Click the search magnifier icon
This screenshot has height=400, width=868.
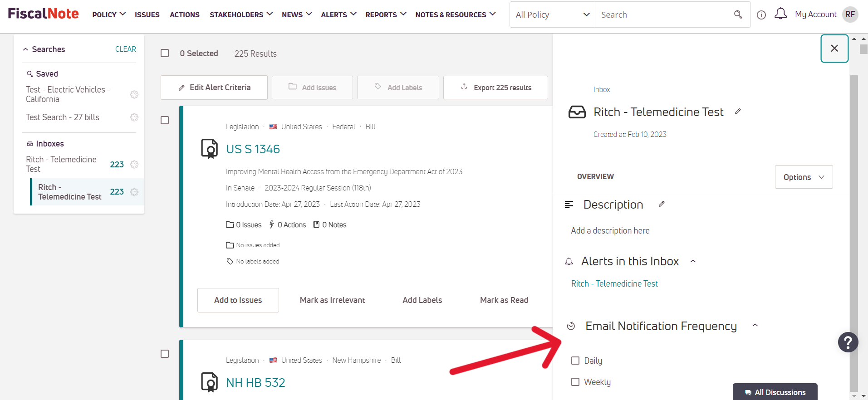pyautogui.click(x=738, y=15)
